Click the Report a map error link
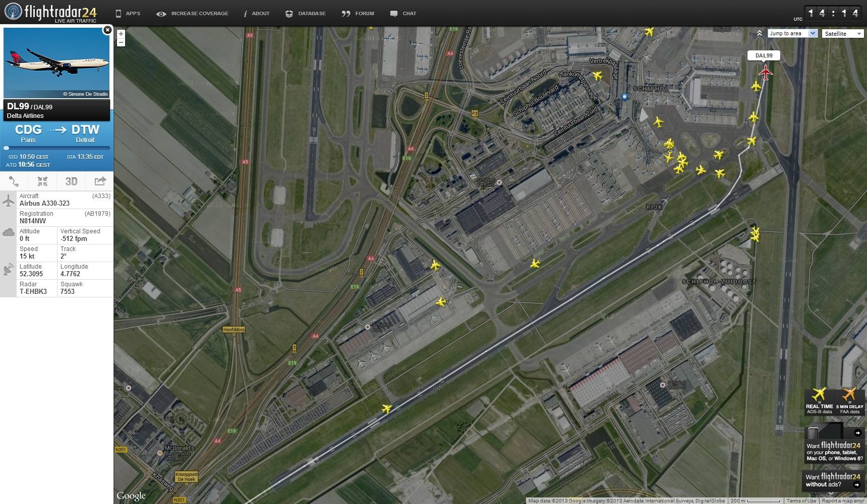867x504 pixels. pos(842,500)
